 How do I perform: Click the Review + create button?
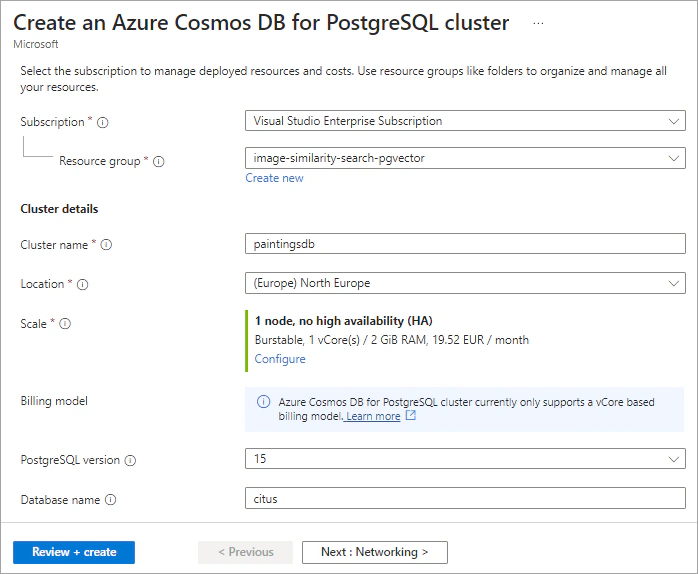pos(74,552)
